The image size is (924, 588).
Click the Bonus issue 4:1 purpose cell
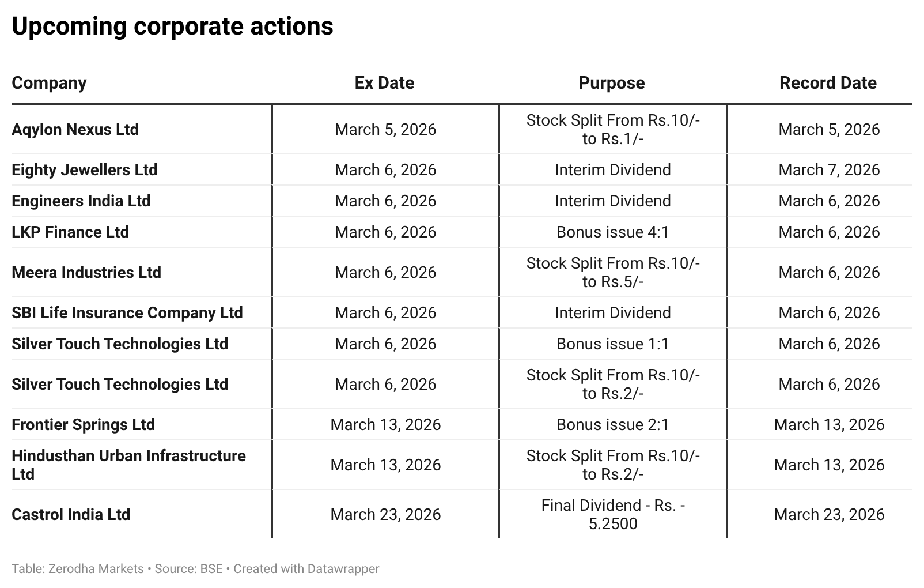pos(612,232)
